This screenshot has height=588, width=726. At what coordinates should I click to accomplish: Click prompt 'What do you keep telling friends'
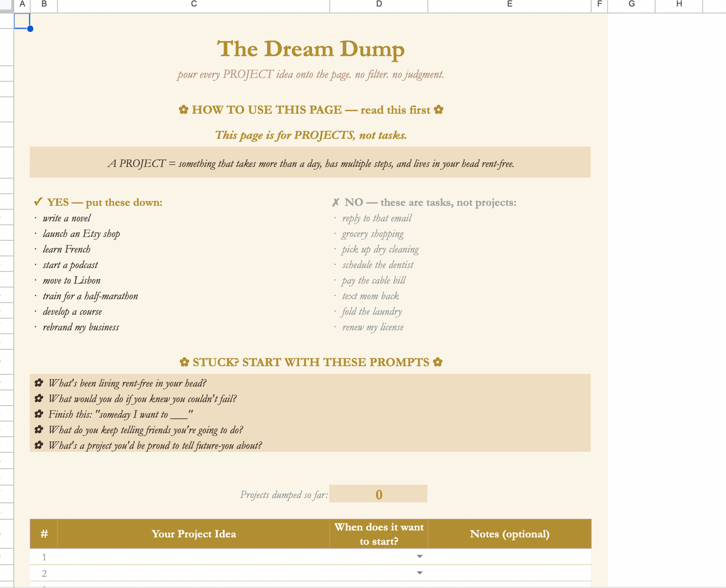click(146, 430)
